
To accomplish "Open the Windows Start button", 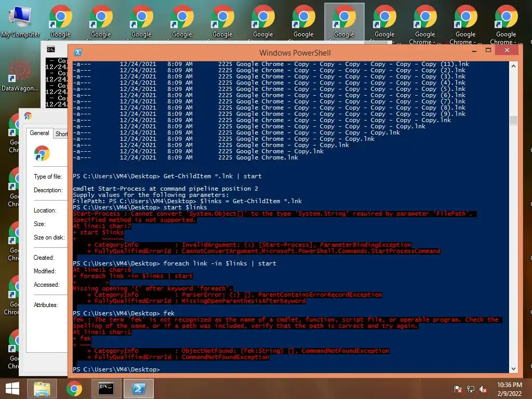I will tap(12, 389).
